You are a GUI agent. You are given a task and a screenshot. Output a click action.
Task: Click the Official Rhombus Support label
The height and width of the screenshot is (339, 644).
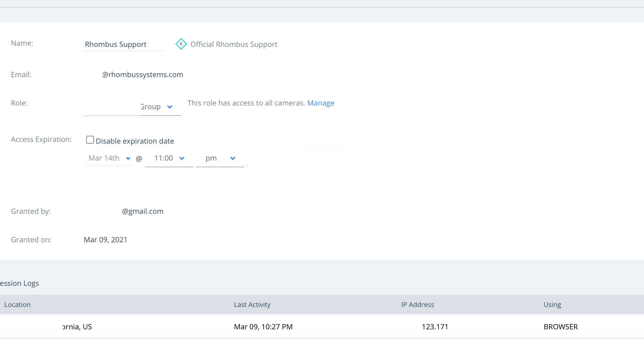coord(234,44)
